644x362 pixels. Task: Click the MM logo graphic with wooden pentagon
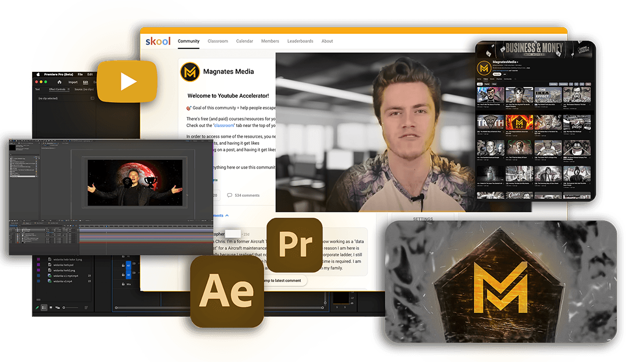coord(500,282)
